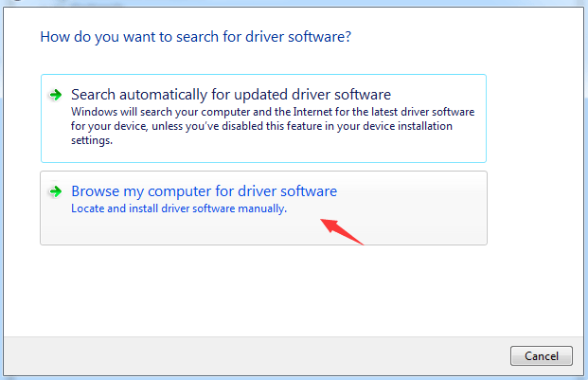Screen dimensions: 588x380
Task: Click the white gap between the two option boxes
Action: click(x=263, y=167)
